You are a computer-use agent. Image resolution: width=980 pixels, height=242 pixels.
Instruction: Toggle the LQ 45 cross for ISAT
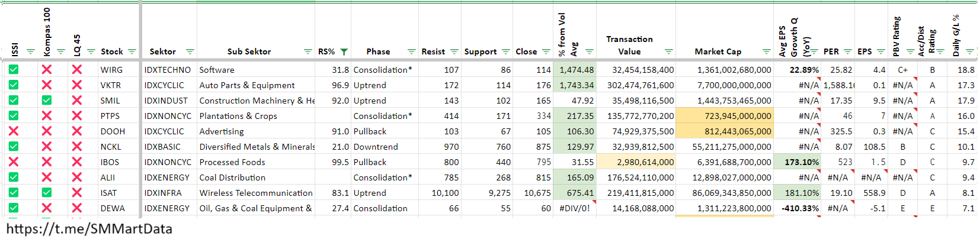click(76, 193)
